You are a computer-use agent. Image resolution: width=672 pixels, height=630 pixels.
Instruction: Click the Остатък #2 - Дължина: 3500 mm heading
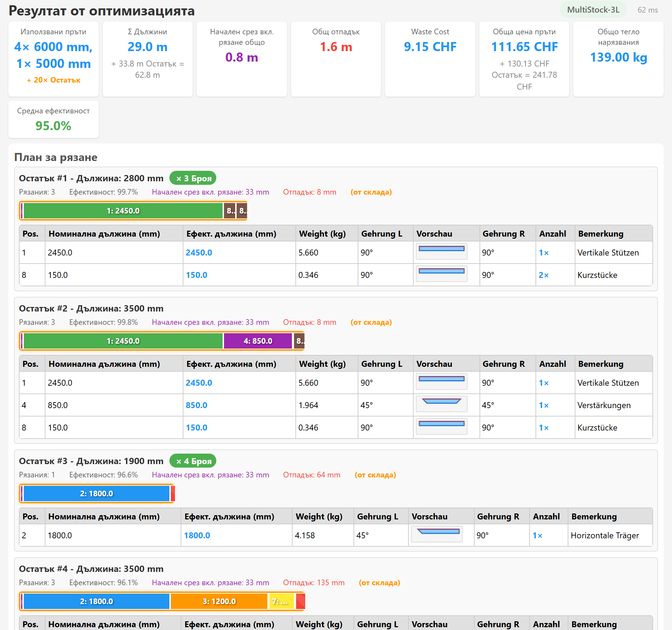[91, 308]
